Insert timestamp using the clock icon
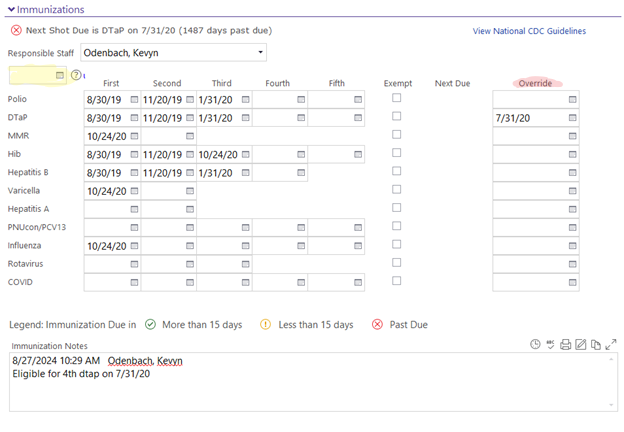The height and width of the screenshot is (432, 624). tap(535, 344)
